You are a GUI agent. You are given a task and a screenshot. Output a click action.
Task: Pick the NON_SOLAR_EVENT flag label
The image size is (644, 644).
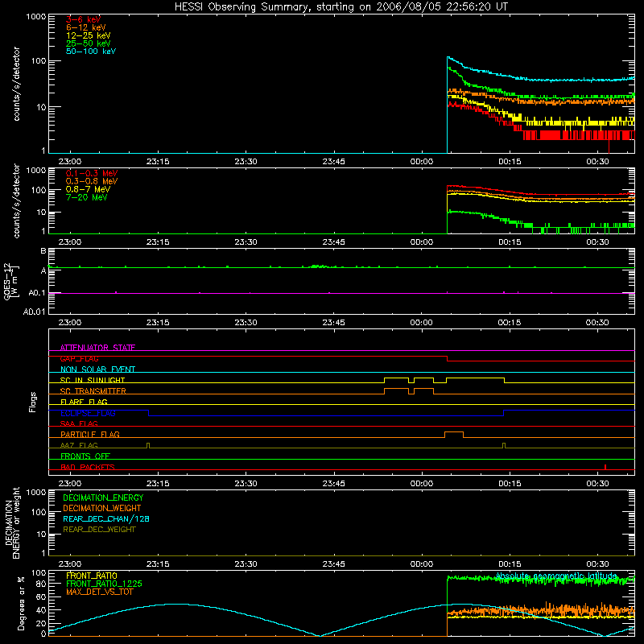(97, 369)
